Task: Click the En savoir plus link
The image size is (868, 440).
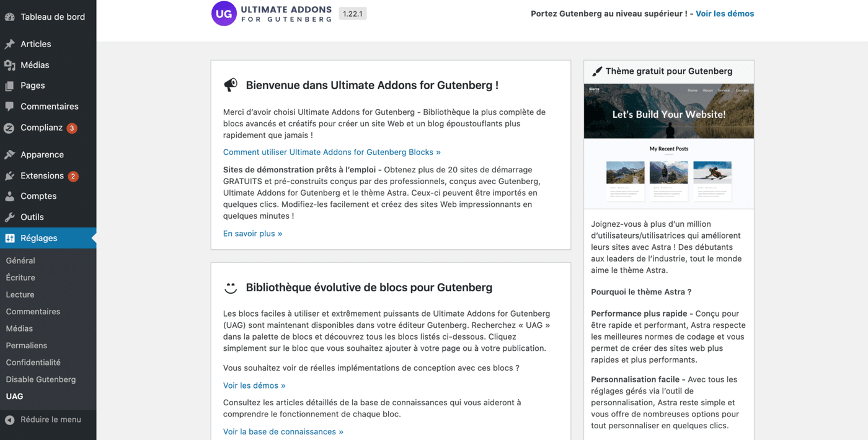Action: coord(252,233)
